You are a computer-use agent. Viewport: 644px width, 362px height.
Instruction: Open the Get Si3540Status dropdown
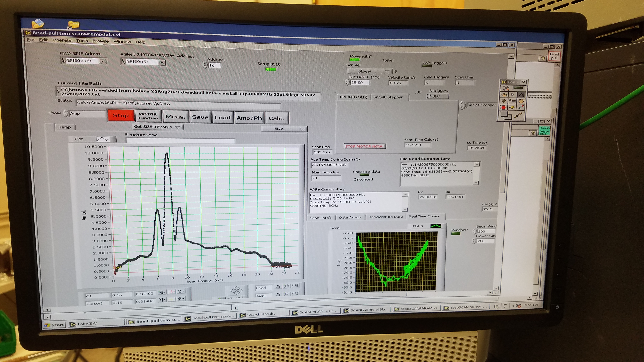click(177, 127)
